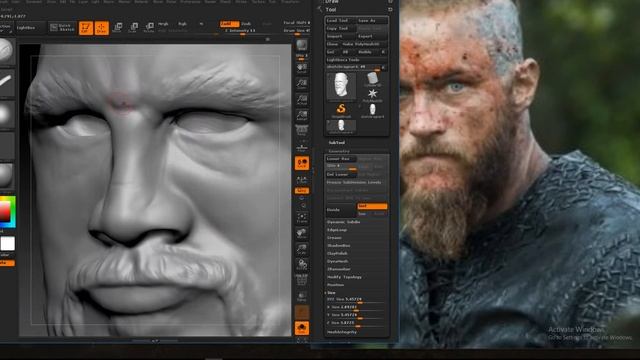This screenshot has width=640, height=360.
Task: Open the Texture menu
Action: [x=258, y=2]
